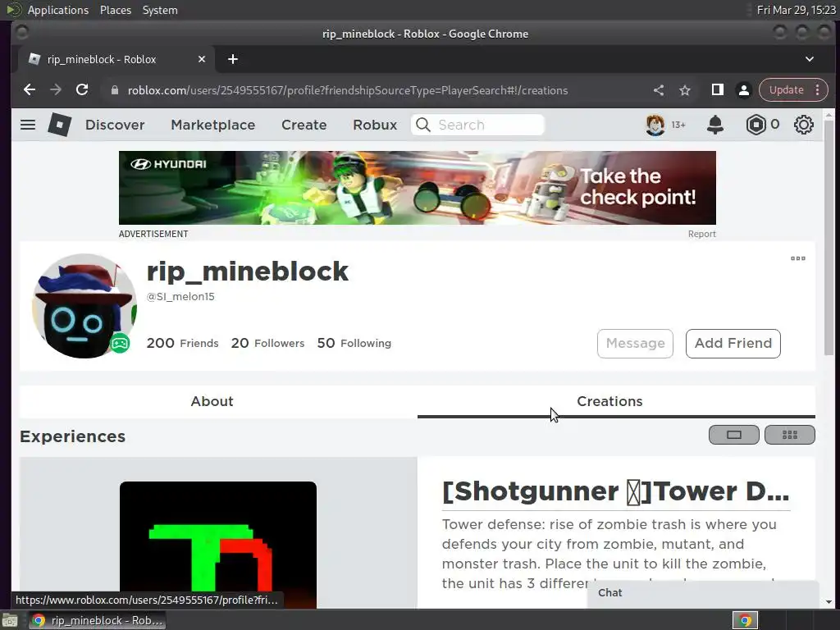Click the browser forward arrow

click(x=56, y=90)
